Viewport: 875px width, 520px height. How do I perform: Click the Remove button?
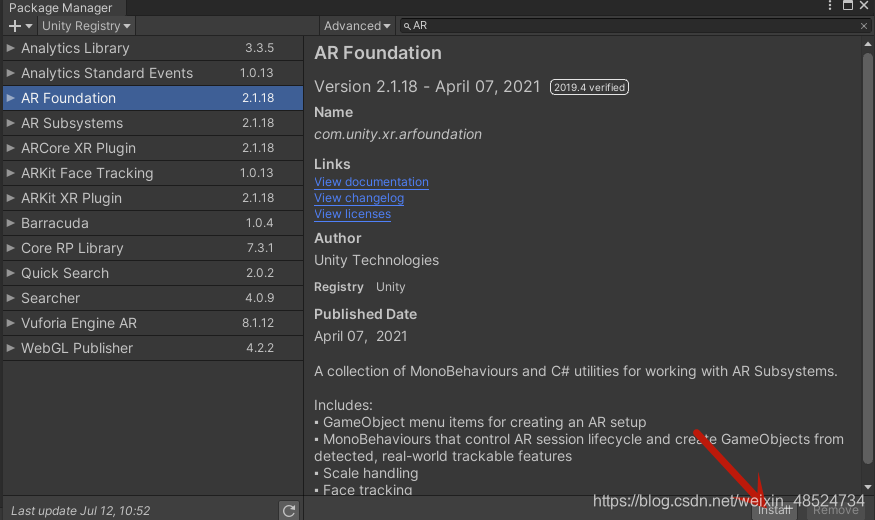coord(835,510)
